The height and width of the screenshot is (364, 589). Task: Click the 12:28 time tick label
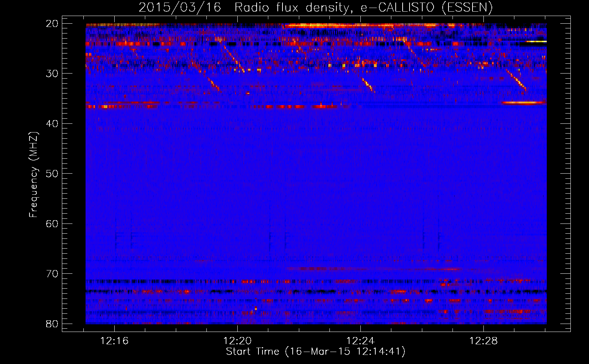483,341
